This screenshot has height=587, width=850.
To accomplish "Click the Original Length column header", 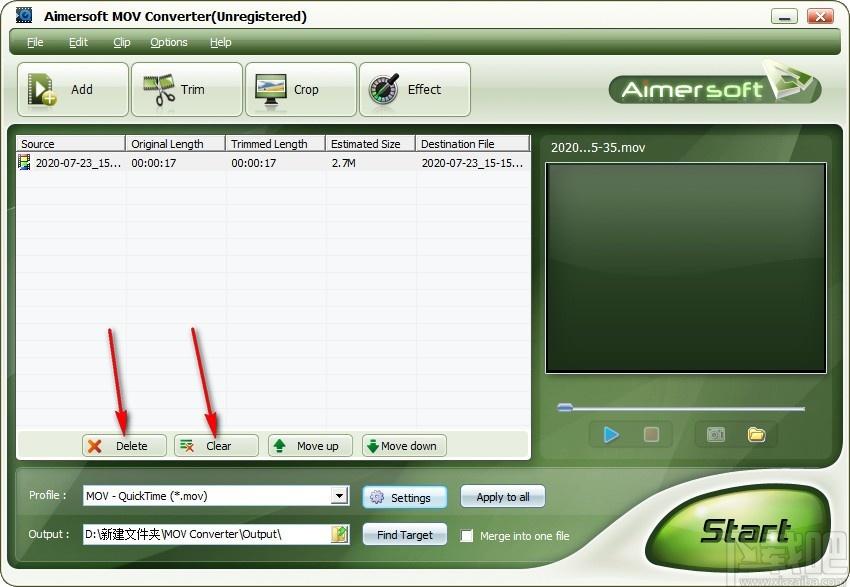I will 175,144.
